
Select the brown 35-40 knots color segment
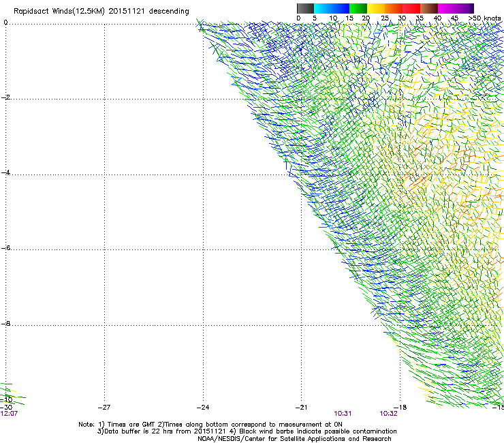click(429, 8)
